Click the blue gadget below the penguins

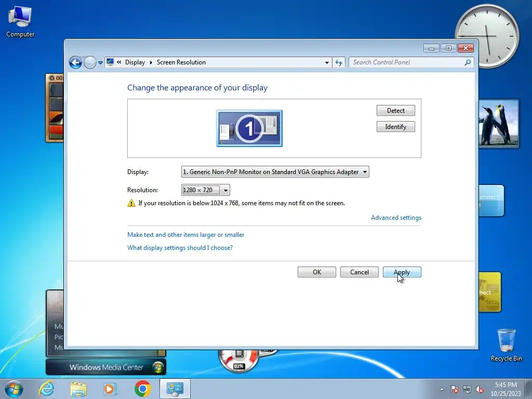491,201
